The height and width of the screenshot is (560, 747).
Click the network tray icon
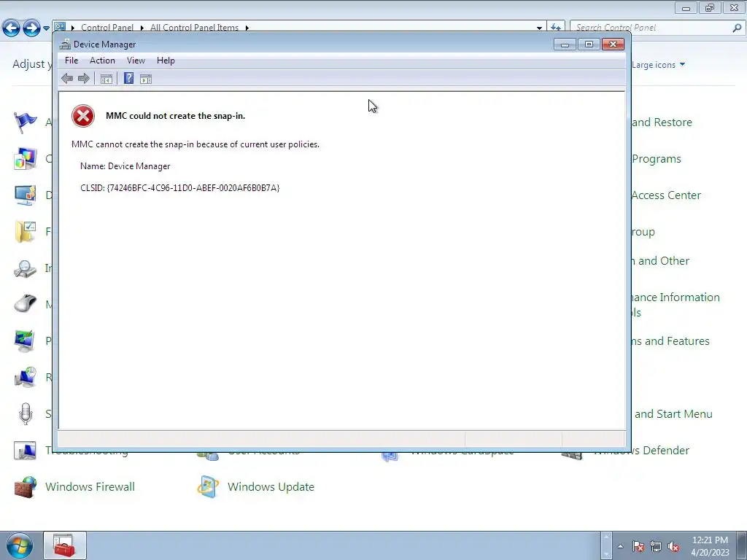tap(656, 546)
